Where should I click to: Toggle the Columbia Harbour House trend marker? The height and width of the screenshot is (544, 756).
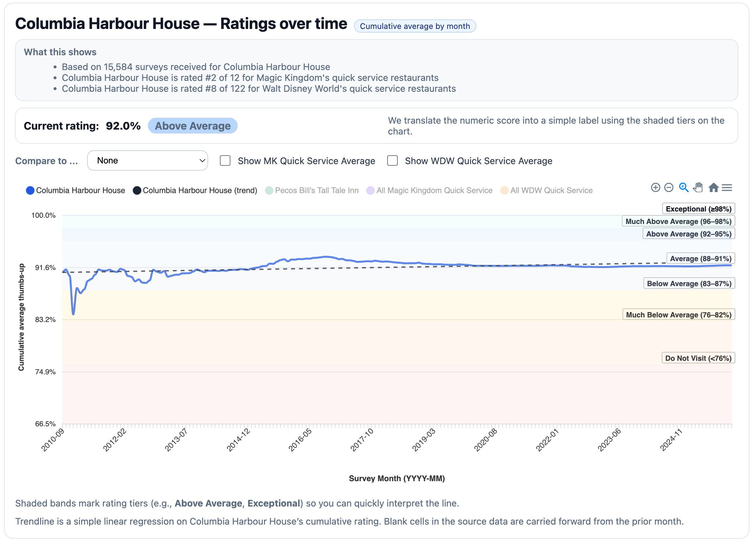tap(137, 190)
